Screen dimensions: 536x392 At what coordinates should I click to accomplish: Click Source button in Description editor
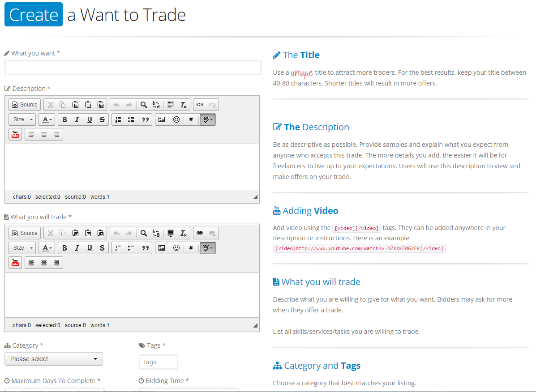[x=25, y=105]
